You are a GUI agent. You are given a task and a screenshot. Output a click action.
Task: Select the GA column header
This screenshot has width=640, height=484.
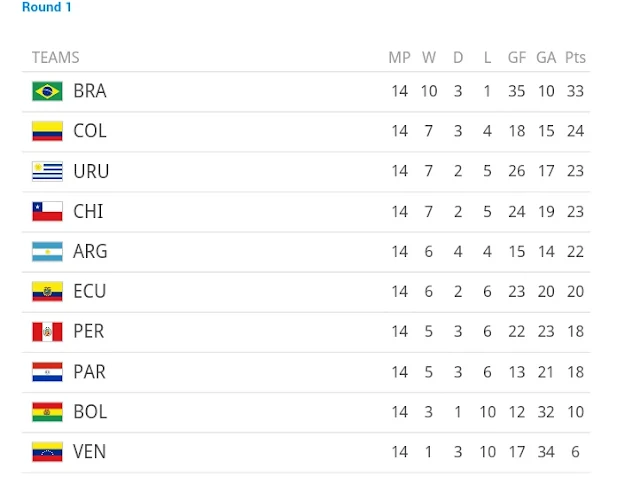click(x=546, y=58)
